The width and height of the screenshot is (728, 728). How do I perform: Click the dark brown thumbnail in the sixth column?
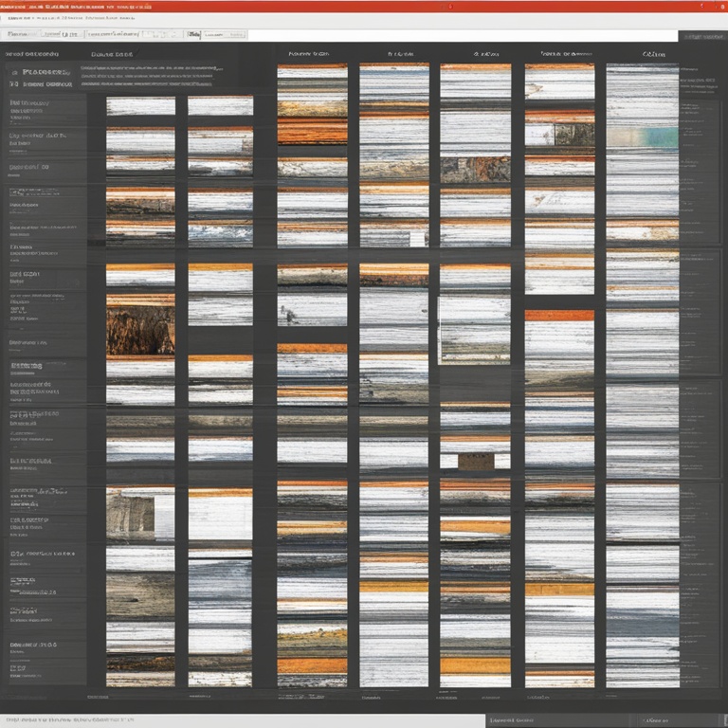coord(574,135)
